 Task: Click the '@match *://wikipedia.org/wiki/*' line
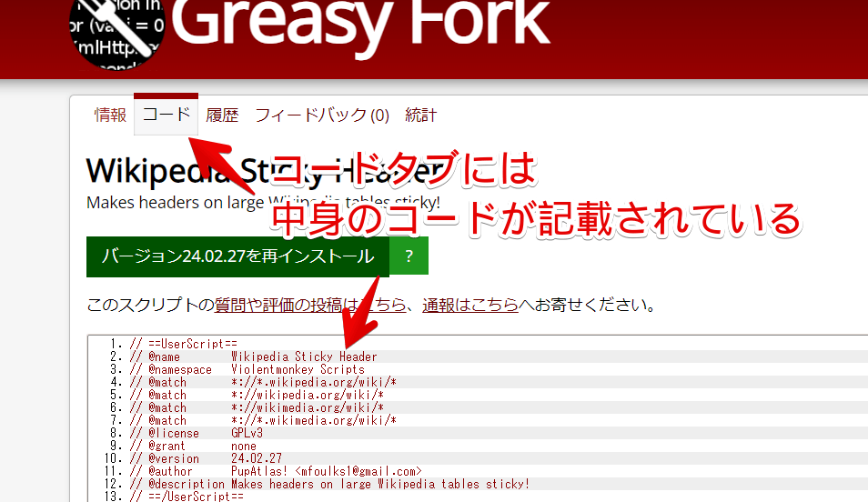pyautogui.click(x=257, y=395)
